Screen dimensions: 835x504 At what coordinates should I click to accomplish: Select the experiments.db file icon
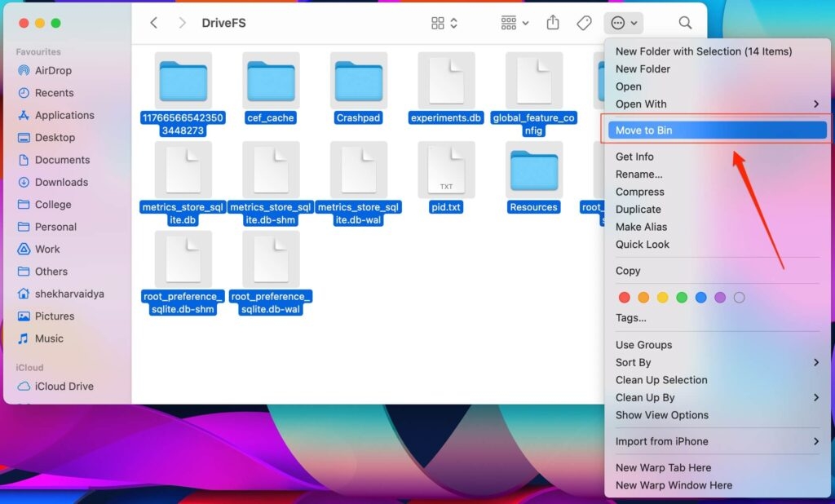pos(446,81)
